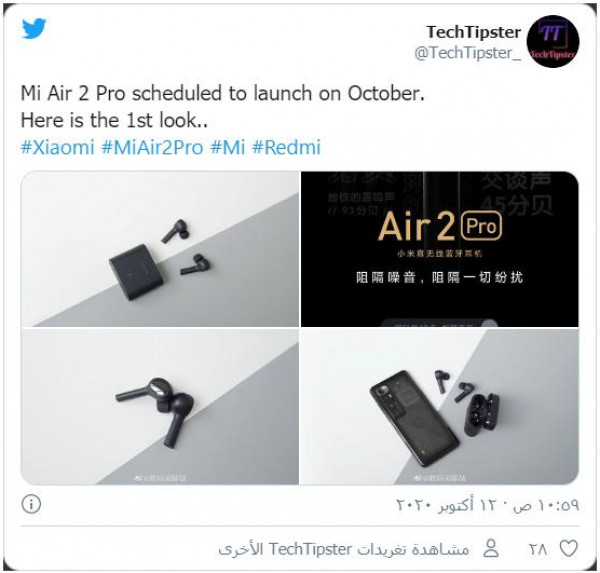This screenshot has height=573, width=600.
Task: Open the #Mi hashtag
Action: click(228, 147)
